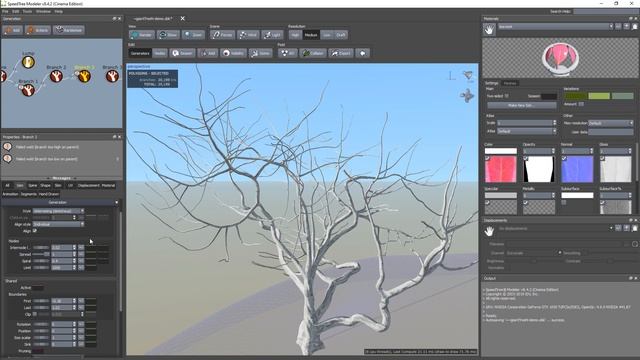This screenshot has height=360, width=640.
Task: Set resolution to High
Action: [x=295, y=35]
